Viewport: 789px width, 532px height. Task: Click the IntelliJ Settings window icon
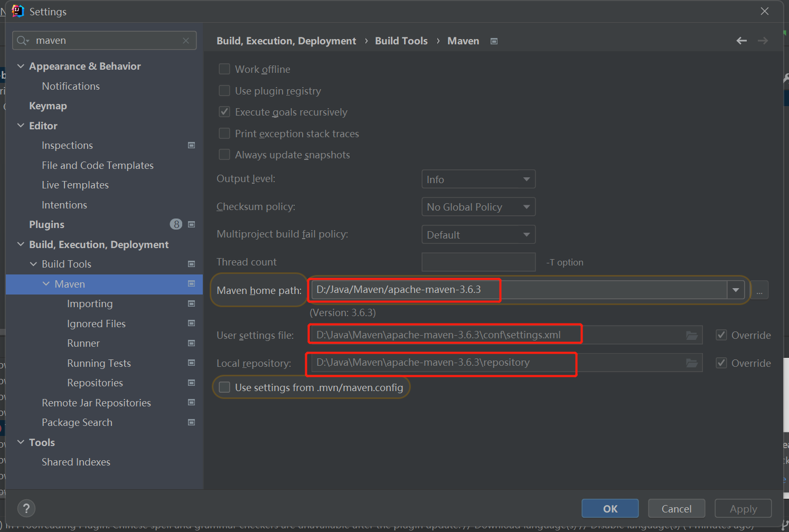pyautogui.click(x=18, y=11)
